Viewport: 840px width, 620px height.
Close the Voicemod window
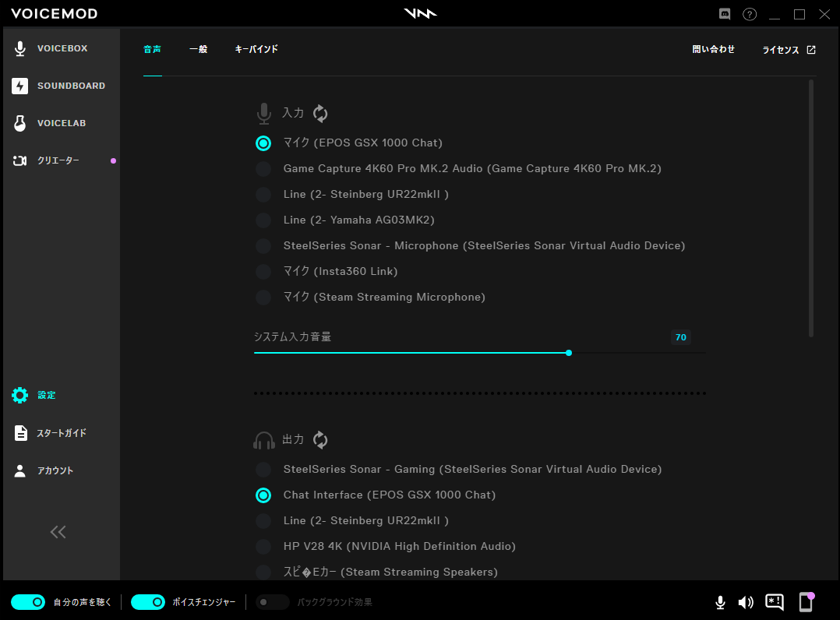click(824, 15)
